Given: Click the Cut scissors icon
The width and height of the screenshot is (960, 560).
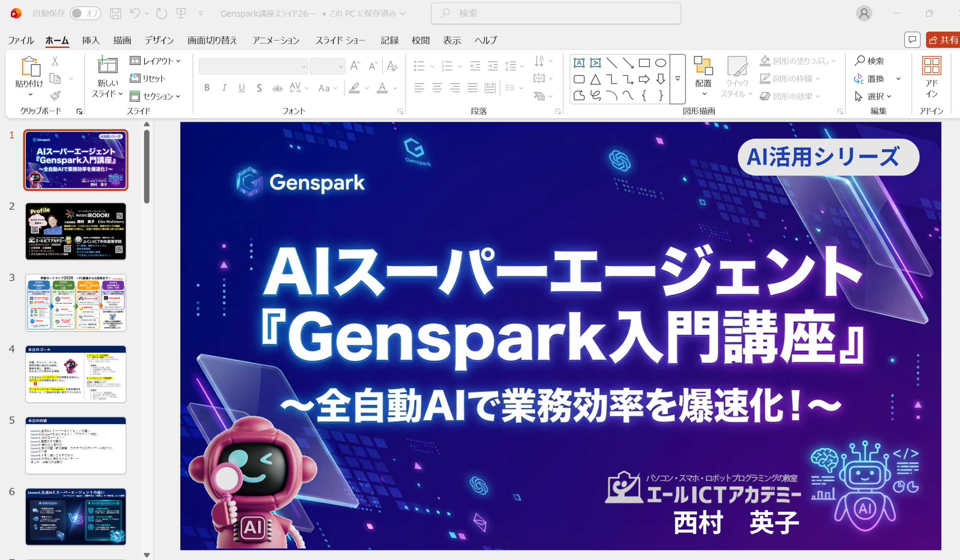Looking at the screenshot, I should (x=55, y=61).
